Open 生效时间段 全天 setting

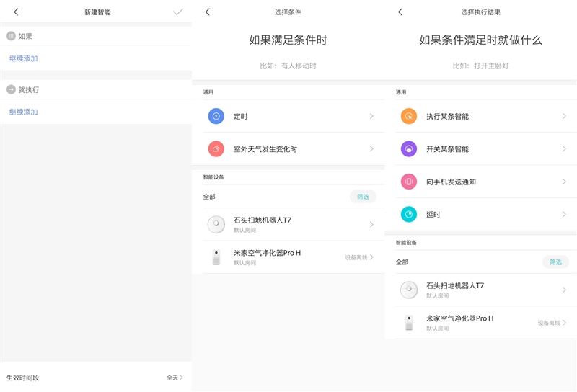click(x=175, y=378)
